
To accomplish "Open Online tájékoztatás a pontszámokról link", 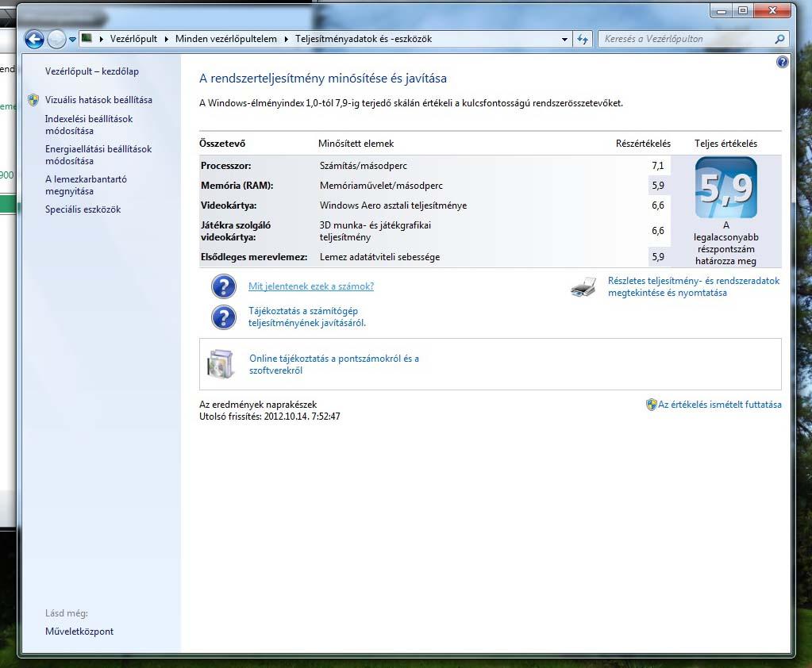I will tap(334, 364).
